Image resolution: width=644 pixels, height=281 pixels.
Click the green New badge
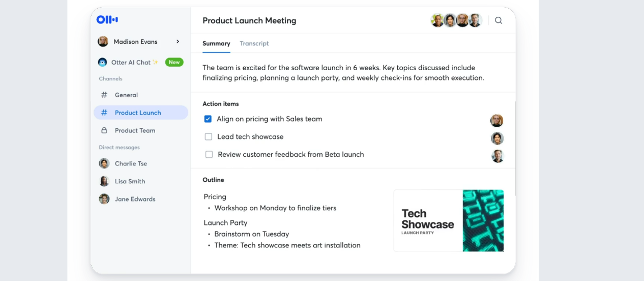coord(174,62)
